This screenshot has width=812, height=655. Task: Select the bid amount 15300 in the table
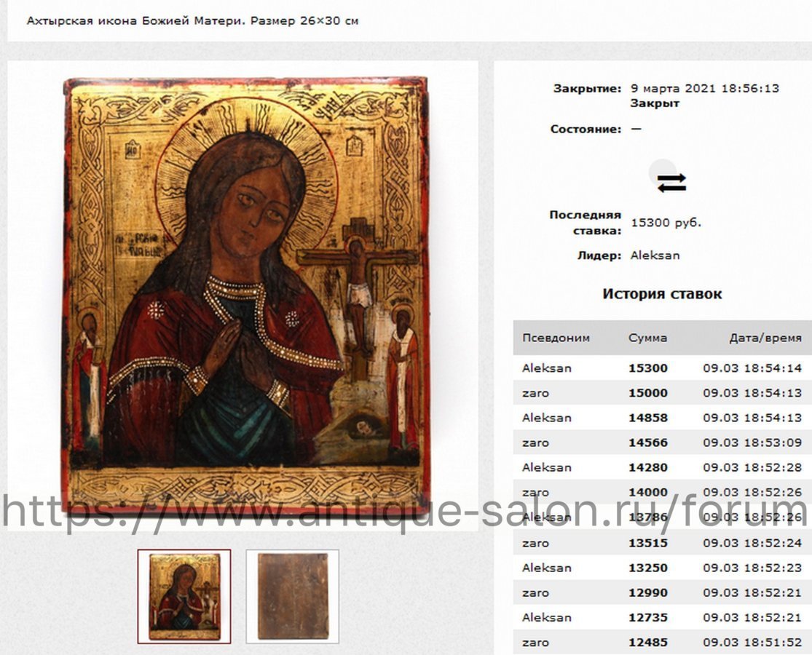(x=648, y=368)
